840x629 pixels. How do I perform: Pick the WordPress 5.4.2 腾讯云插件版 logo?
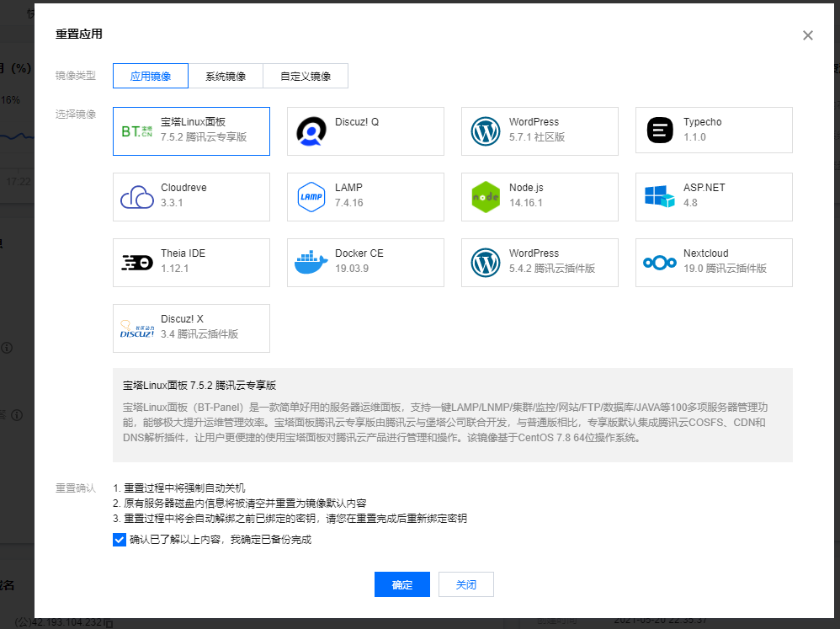point(486,263)
